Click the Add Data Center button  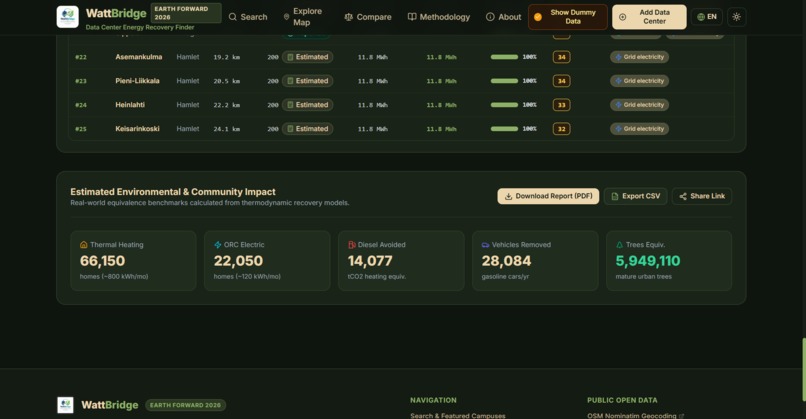point(649,17)
